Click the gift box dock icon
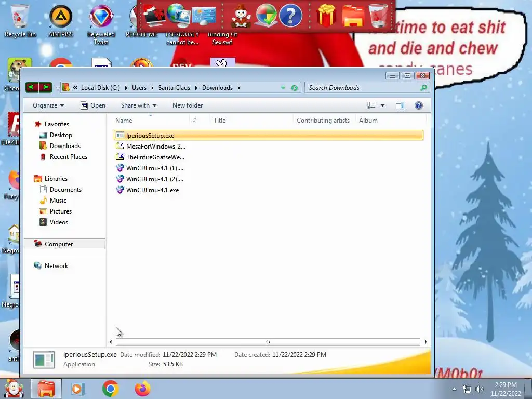This screenshot has width=532, height=399. [x=326, y=16]
